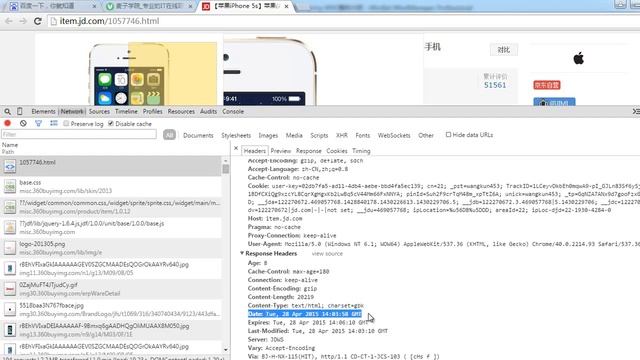Screen dimensions: 640x360
Task: Click the red record network log button
Action: click(x=7, y=123)
